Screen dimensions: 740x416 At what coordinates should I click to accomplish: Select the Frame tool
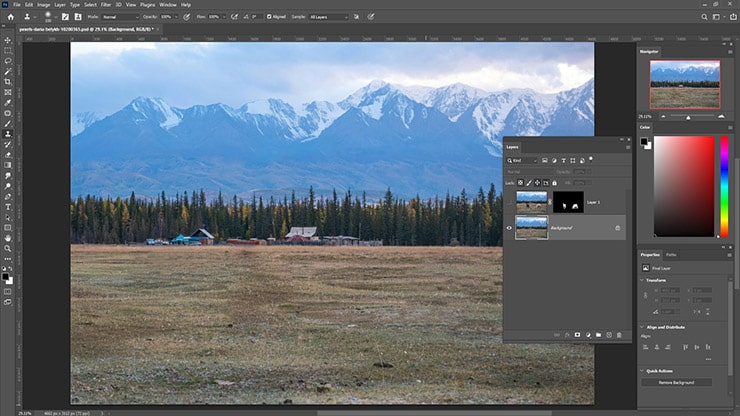pyautogui.click(x=8, y=92)
